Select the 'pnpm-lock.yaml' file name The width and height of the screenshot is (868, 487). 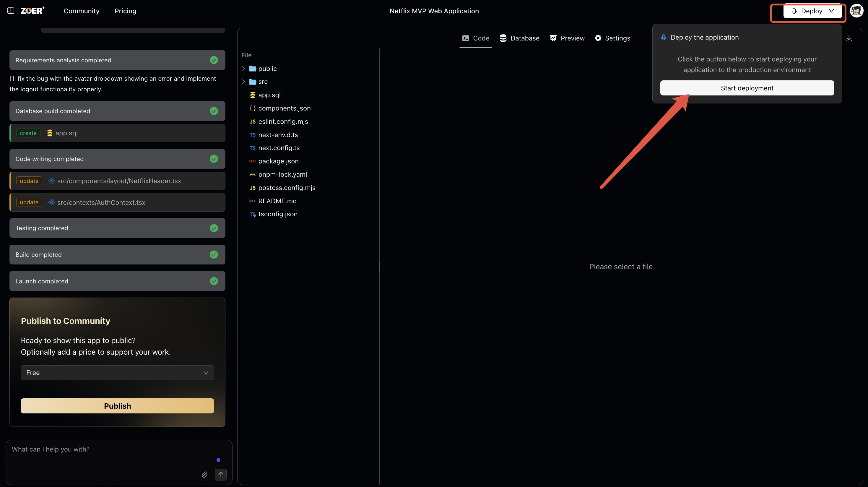click(282, 175)
